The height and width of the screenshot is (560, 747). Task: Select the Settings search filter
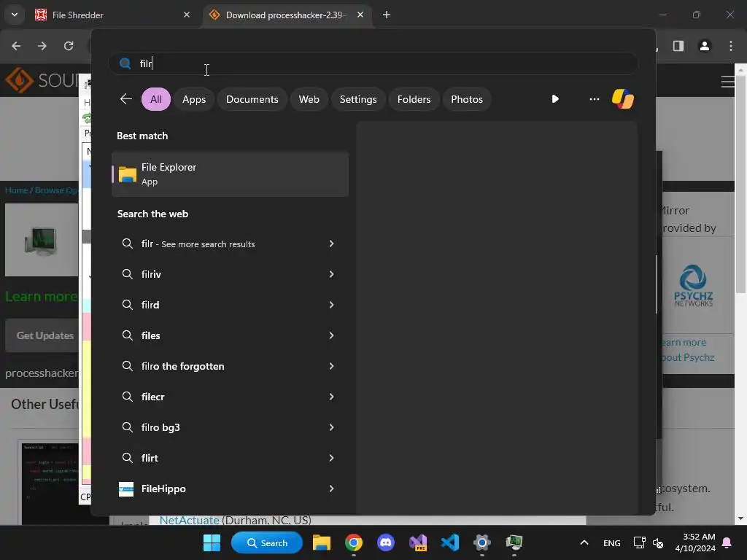click(x=358, y=99)
